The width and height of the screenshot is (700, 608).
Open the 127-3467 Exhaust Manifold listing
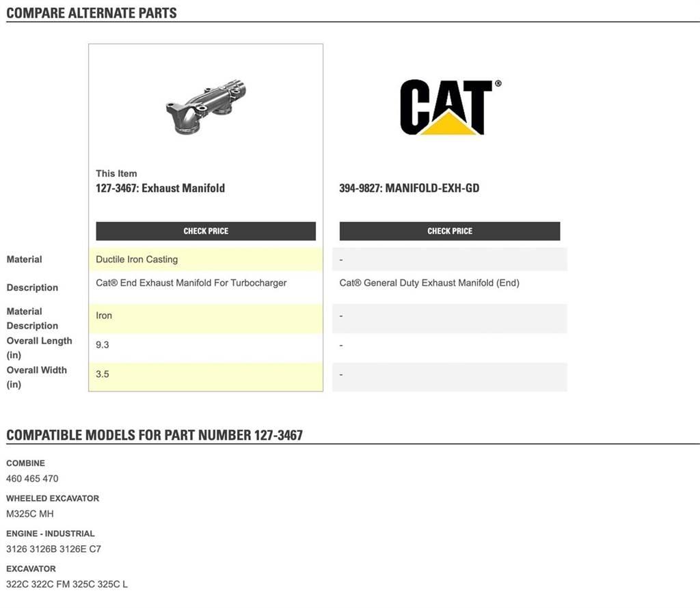point(161,188)
